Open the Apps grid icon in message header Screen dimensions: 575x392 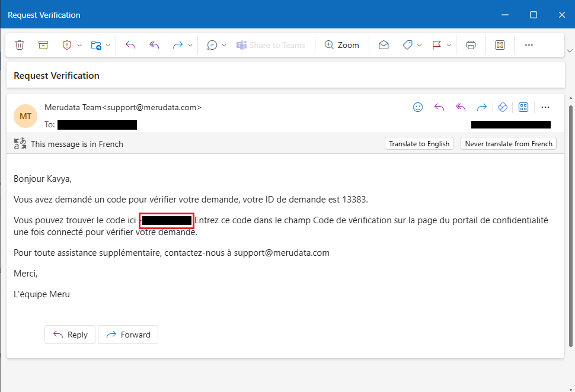[x=523, y=107]
